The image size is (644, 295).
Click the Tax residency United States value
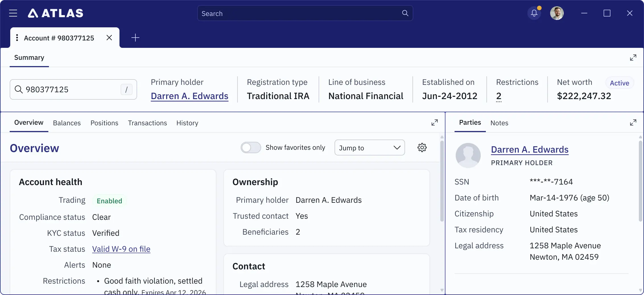[x=554, y=230]
